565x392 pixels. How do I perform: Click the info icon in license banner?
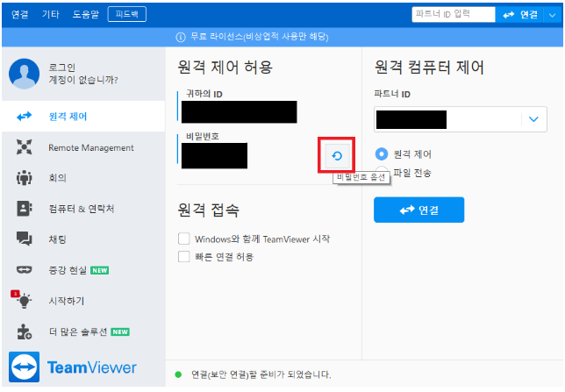point(181,37)
